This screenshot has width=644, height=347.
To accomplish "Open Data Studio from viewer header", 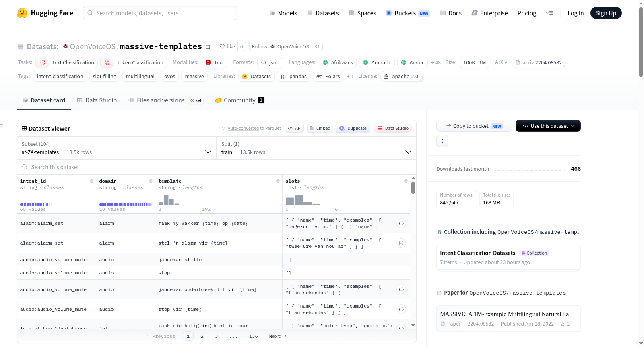I will (393, 128).
